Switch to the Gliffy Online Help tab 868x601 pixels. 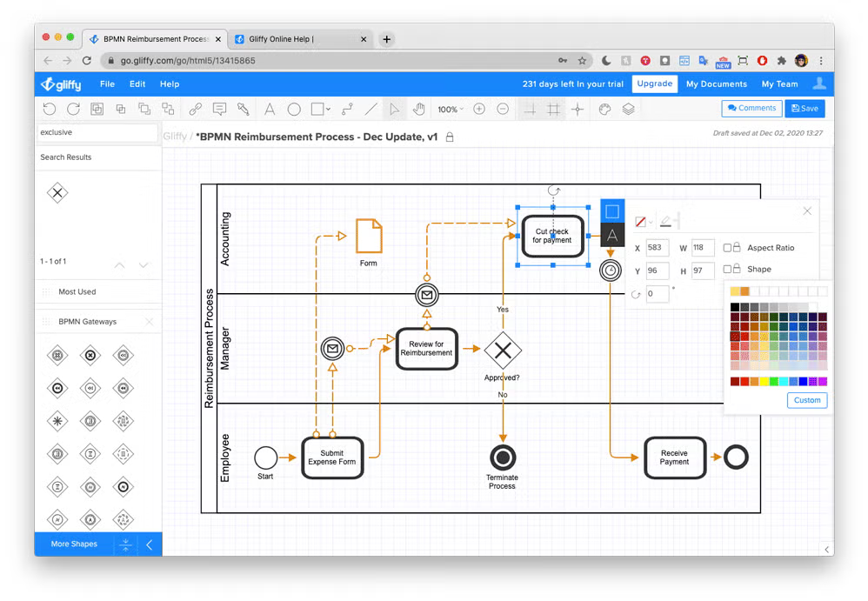click(x=299, y=39)
